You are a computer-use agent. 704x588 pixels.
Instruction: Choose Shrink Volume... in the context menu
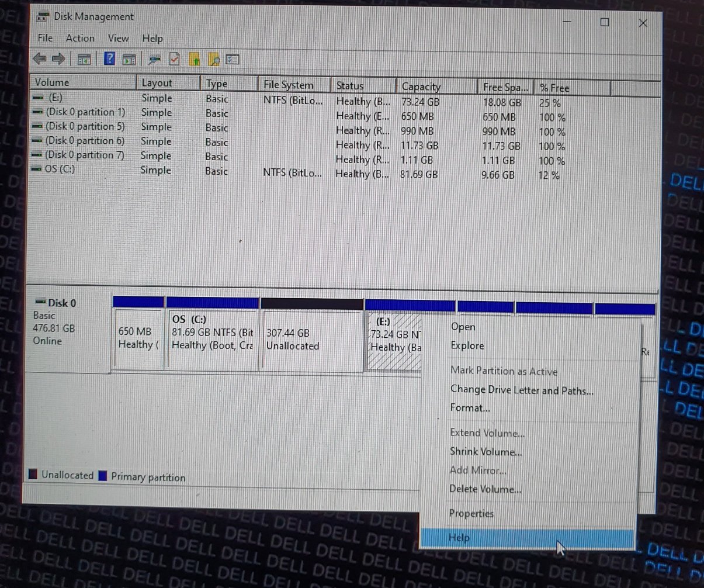(486, 452)
